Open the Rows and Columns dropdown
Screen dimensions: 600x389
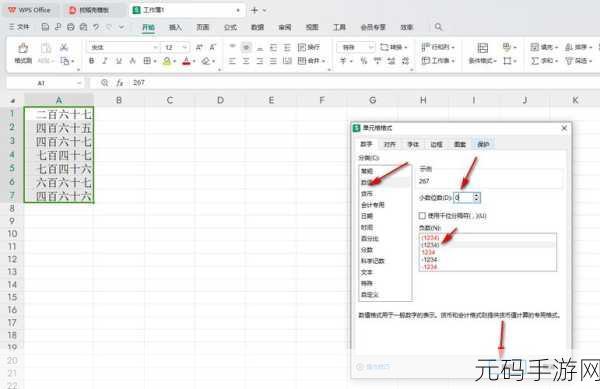(438, 47)
